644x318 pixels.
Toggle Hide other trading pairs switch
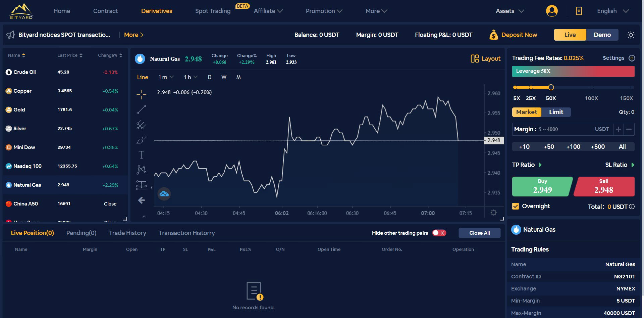tap(439, 233)
